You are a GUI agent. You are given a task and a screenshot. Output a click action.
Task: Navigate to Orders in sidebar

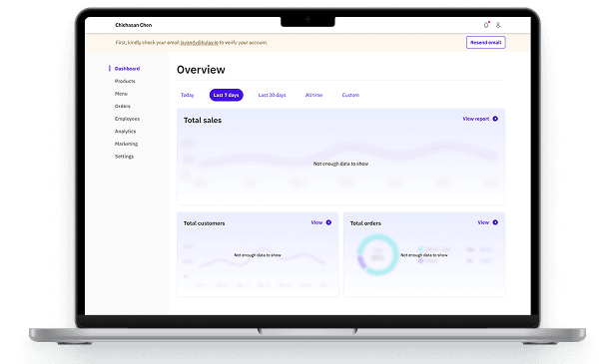[123, 106]
